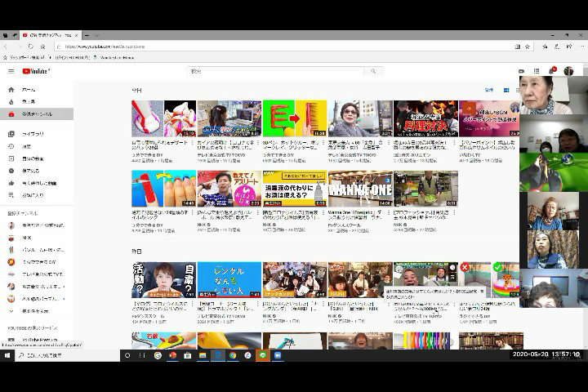The width and height of the screenshot is (588, 392).
Task: Open the NHK channel in subscriptions
Action: 27,237
